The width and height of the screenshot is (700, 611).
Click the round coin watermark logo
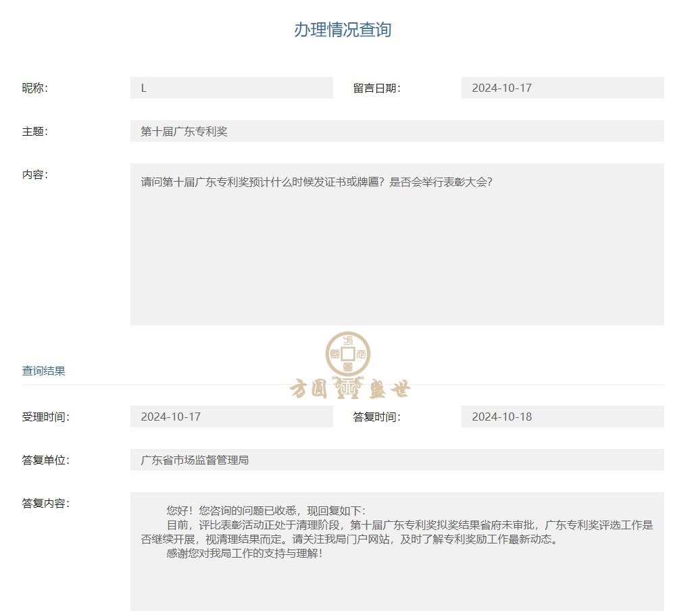(x=348, y=354)
